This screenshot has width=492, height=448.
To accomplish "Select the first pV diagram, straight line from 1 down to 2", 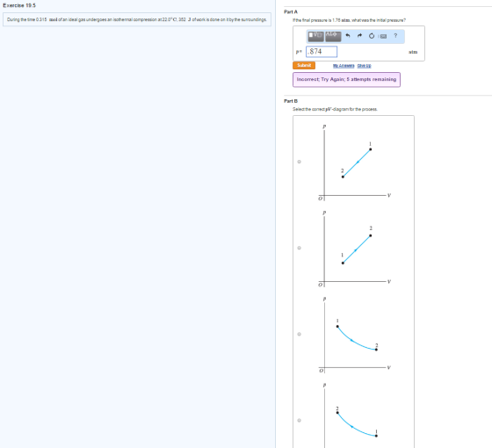I will (299, 162).
